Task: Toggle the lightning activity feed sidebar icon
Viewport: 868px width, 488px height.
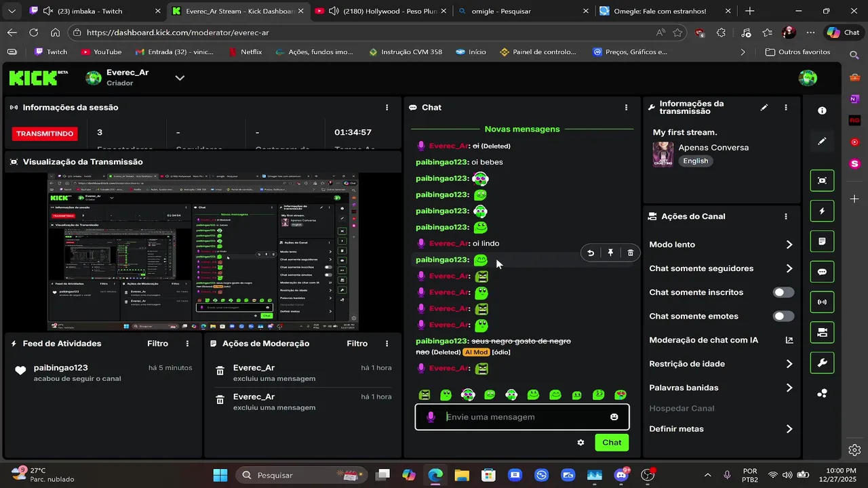Action: (822, 211)
